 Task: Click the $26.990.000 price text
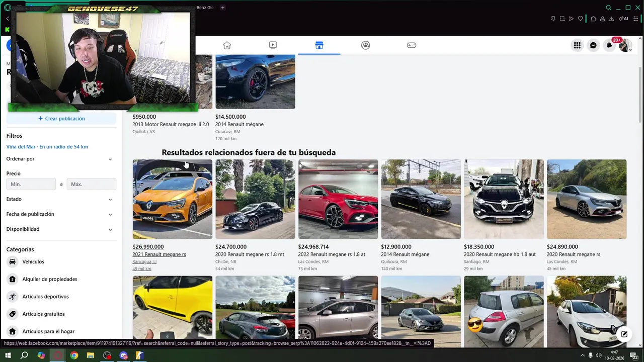[x=148, y=247]
